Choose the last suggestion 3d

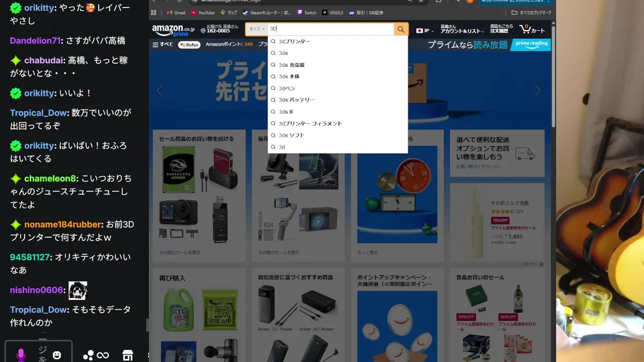[338, 147]
